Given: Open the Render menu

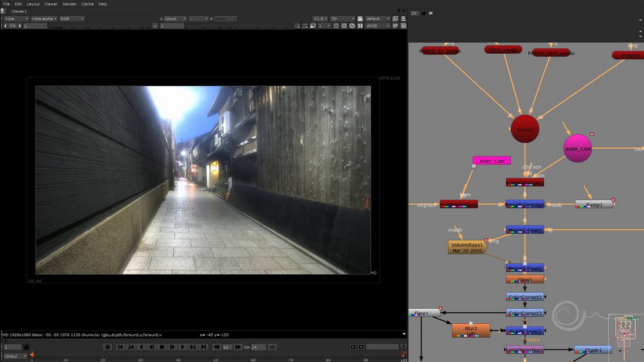Looking at the screenshot, I should coord(69,4).
